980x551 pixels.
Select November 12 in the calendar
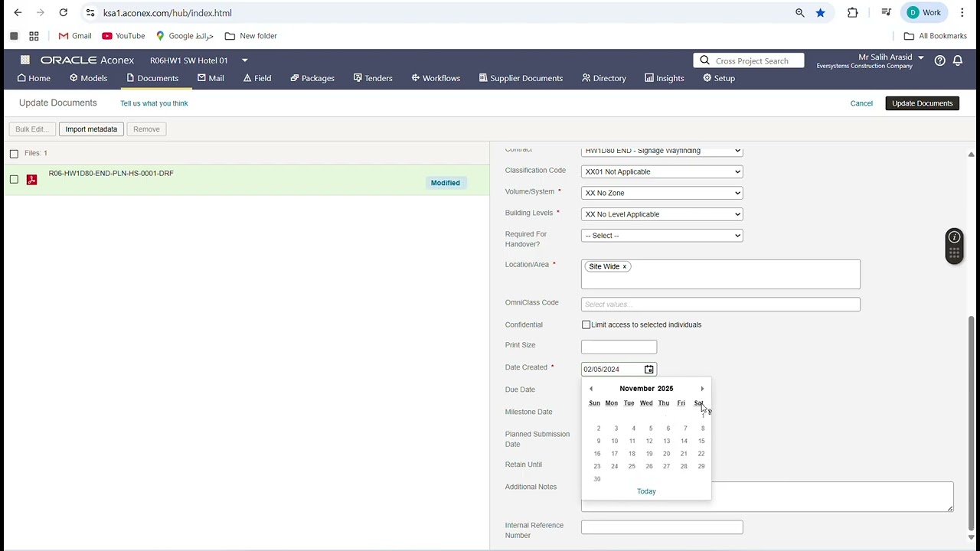click(649, 442)
